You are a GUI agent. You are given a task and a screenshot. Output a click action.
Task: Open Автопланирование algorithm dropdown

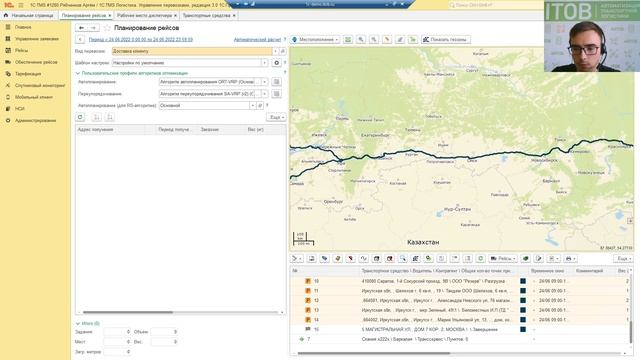point(264,82)
